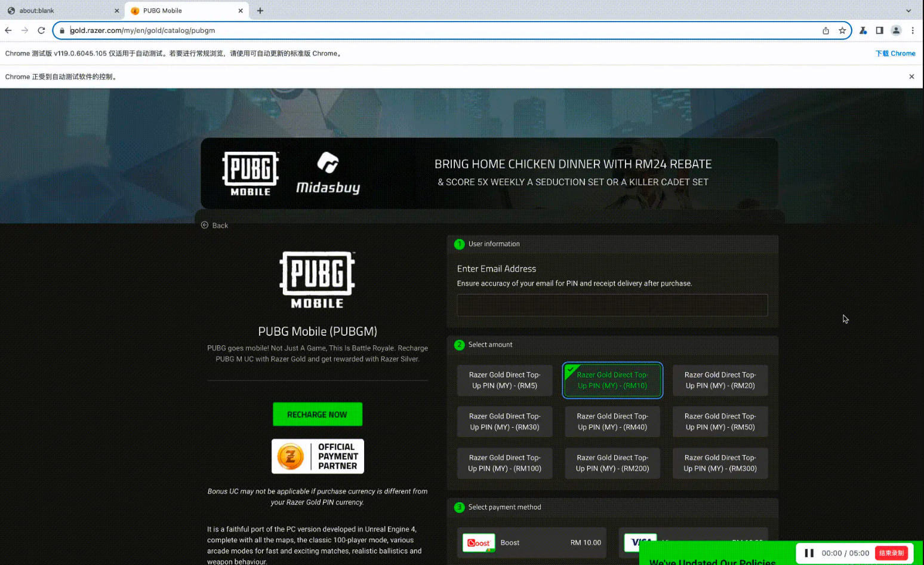This screenshot has height=565, width=924.
Task: Focus the Enter Email Address field
Action: (612, 305)
